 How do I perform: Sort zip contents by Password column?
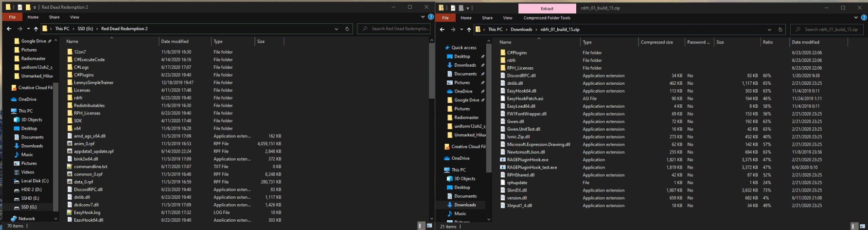click(698, 42)
